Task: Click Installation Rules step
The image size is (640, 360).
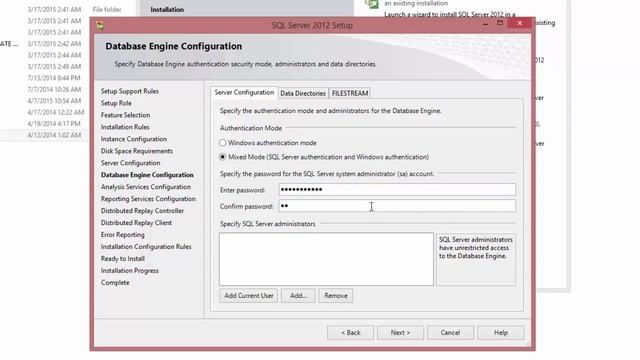Action: click(125, 127)
